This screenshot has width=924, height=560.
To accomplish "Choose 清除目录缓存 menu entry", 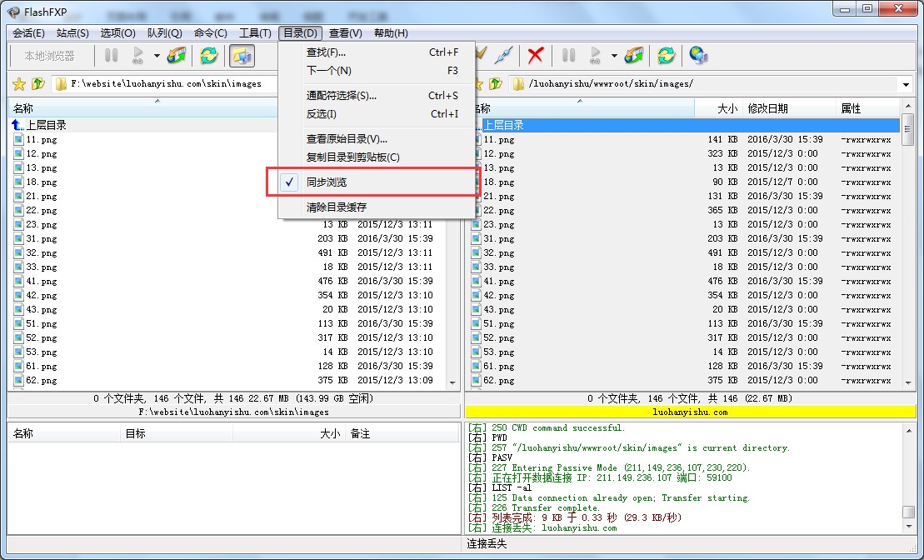I will tap(377, 207).
